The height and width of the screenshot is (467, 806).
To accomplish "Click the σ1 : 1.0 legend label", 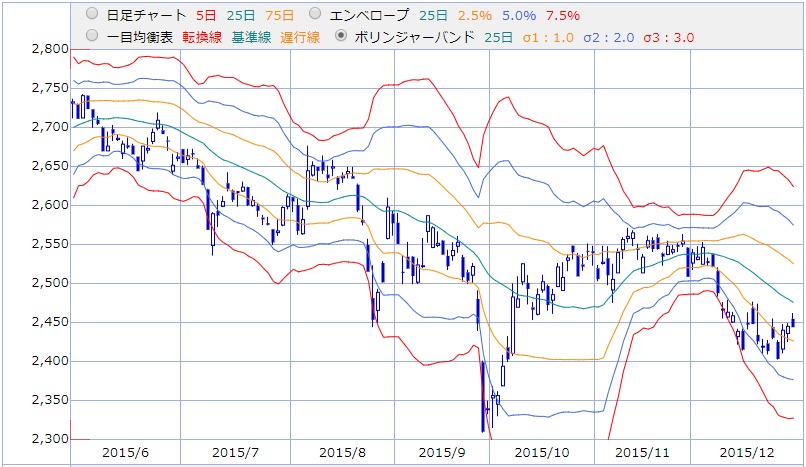I will 548,38.
